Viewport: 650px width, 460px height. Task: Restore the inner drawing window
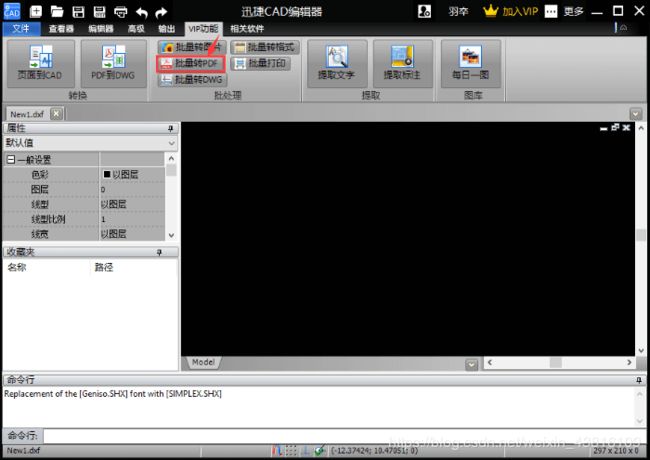pos(615,127)
